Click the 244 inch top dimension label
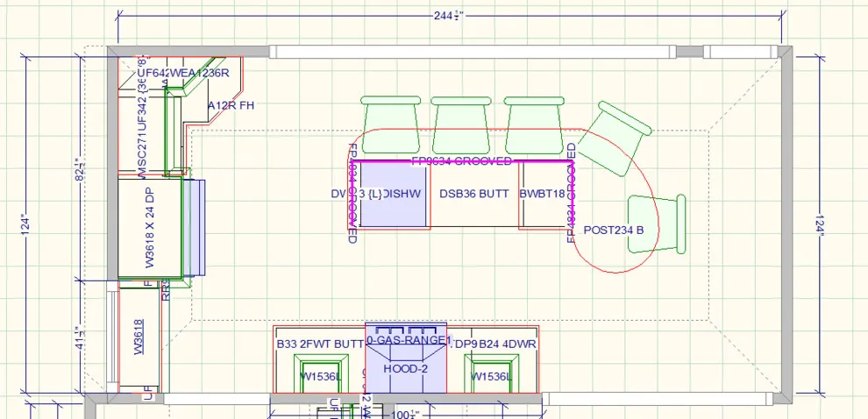This screenshot has height=419, width=868. pos(448,16)
